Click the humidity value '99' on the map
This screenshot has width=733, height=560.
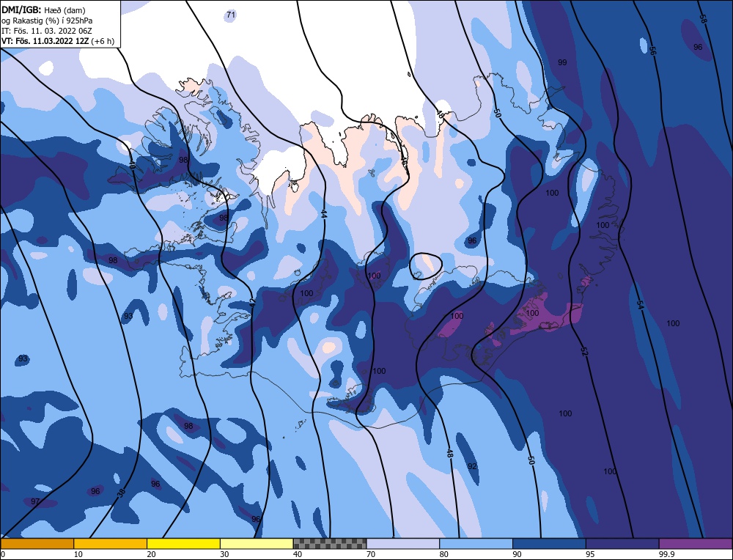click(562, 62)
